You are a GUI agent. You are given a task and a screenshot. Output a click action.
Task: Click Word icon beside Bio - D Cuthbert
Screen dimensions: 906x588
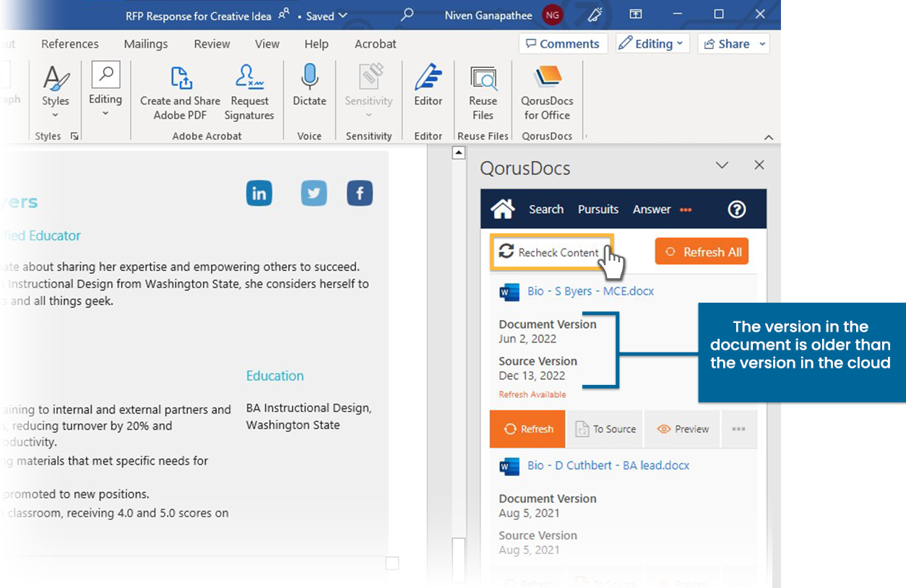tap(509, 466)
